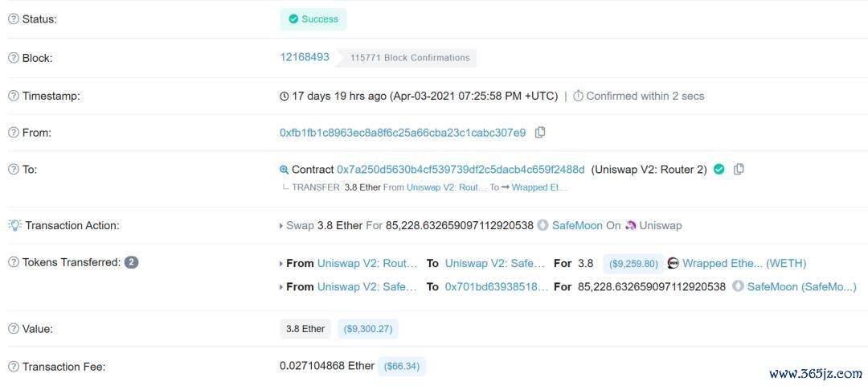Click the help icon beside Status
Screen dimensions: 868x386
pos(14,18)
